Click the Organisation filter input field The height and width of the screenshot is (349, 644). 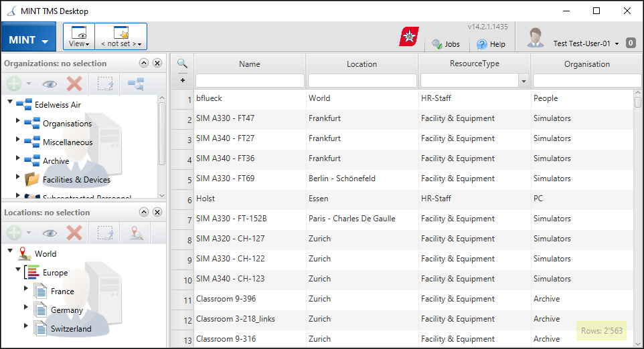[x=587, y=81]
